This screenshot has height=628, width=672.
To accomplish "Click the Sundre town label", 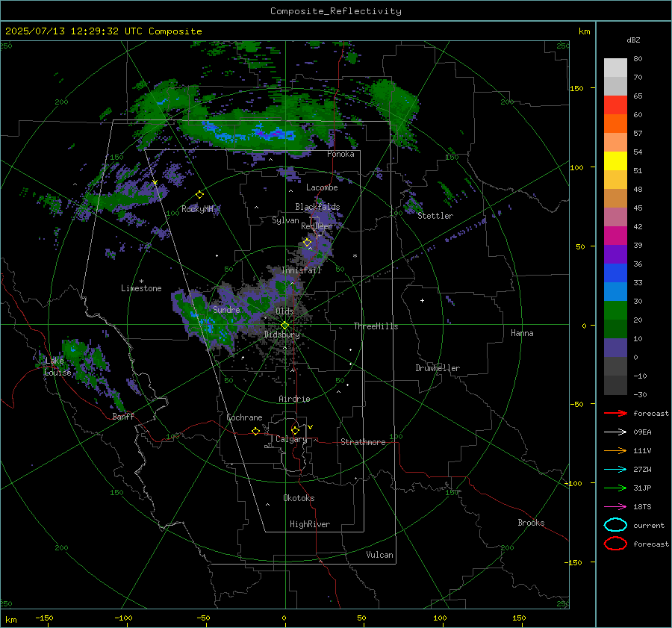I will pos(226,309).
